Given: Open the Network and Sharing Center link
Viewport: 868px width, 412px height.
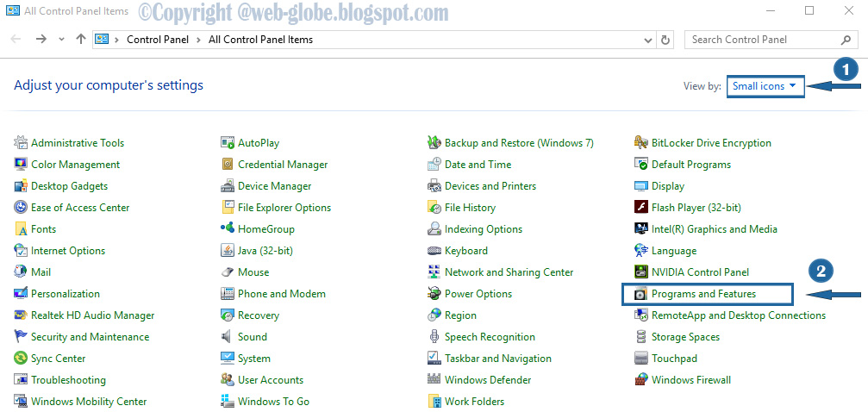Looking at the screenshot, I should point(509,272).
